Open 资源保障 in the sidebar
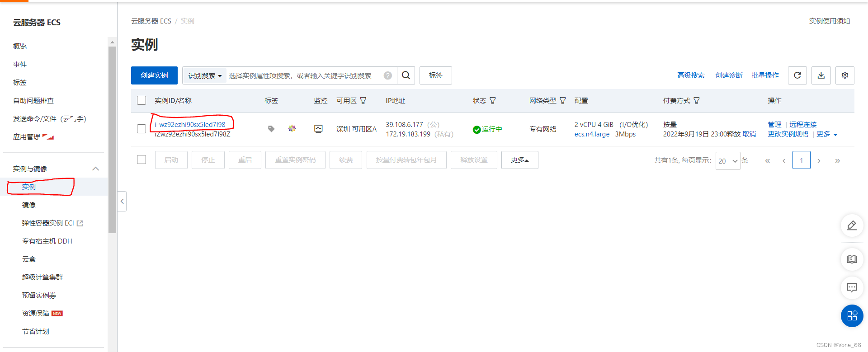Screen dimensions: 868x352 [x=36, y=314]
